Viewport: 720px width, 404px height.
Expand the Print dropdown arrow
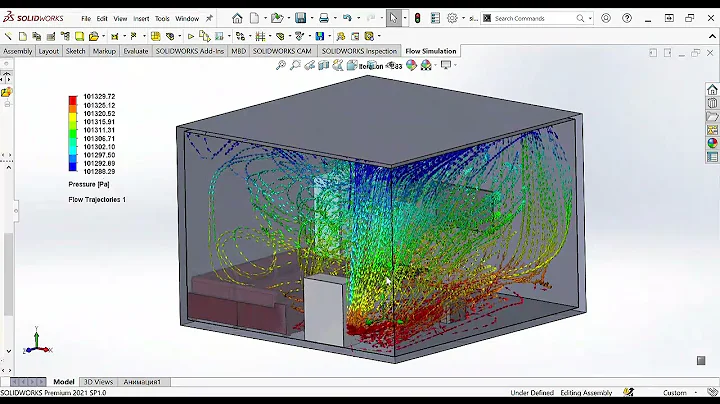pos(335,18)
